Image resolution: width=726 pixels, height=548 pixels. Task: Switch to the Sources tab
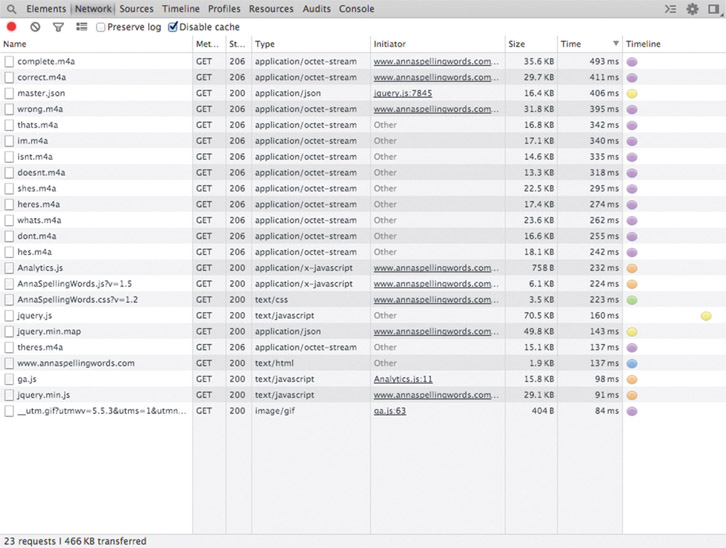pos(137,9)
